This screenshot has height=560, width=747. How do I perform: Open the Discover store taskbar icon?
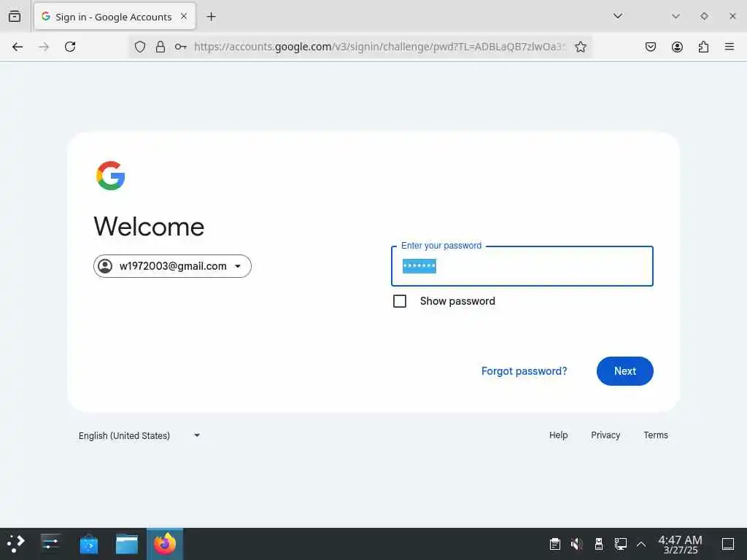(x=88, y=544)
